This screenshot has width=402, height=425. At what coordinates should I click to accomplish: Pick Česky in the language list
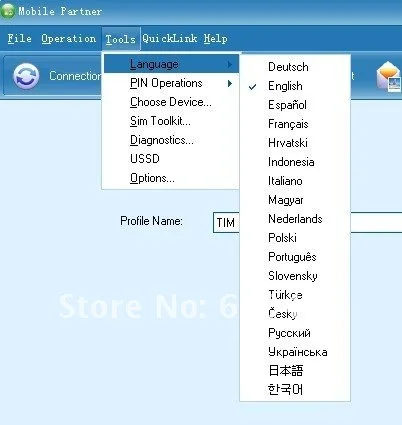(295, 314)
